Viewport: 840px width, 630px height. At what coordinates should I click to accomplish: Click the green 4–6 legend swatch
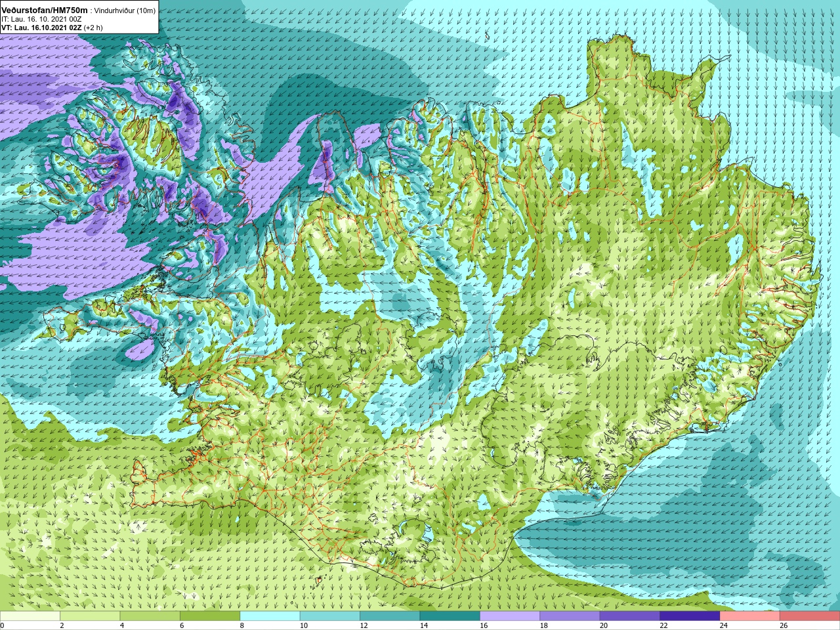pyautogui.click(x=150, y=616)
